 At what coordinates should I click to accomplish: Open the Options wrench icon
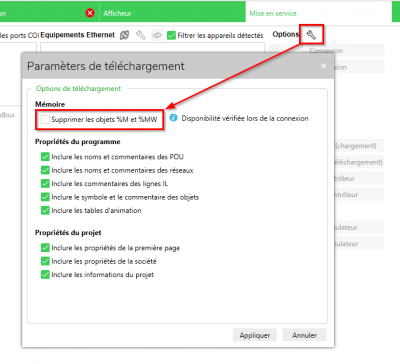pos(311,35)
